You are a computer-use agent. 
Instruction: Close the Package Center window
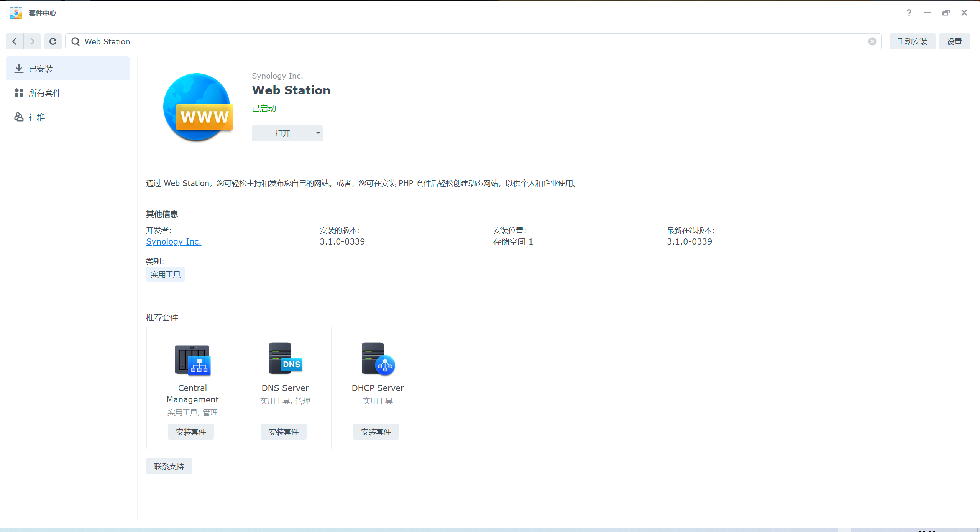point(964,13)
